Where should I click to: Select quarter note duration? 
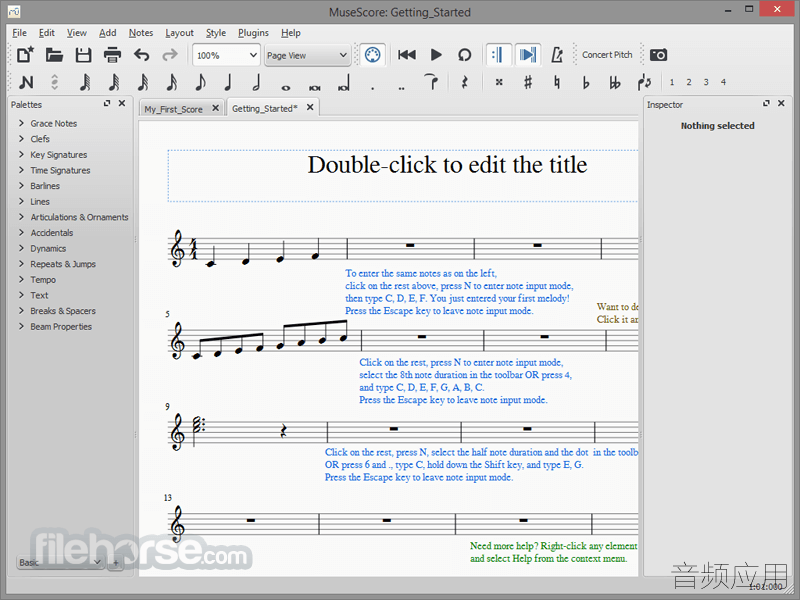pos(228,82)
